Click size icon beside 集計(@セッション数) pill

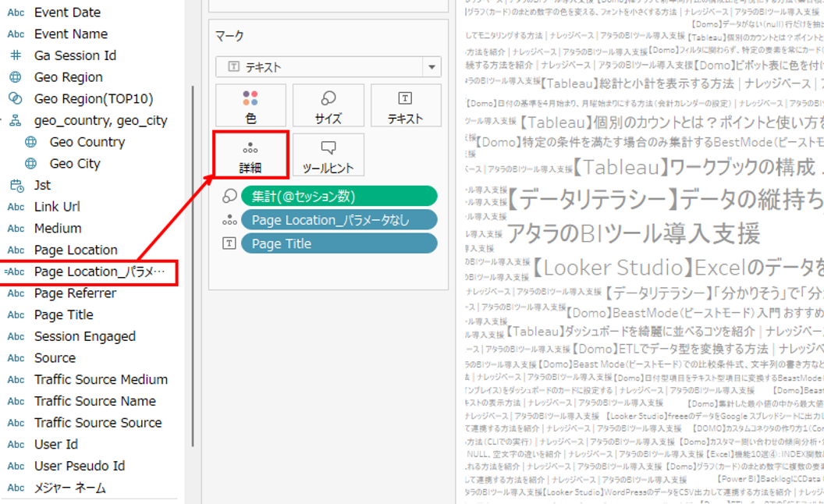229,196
